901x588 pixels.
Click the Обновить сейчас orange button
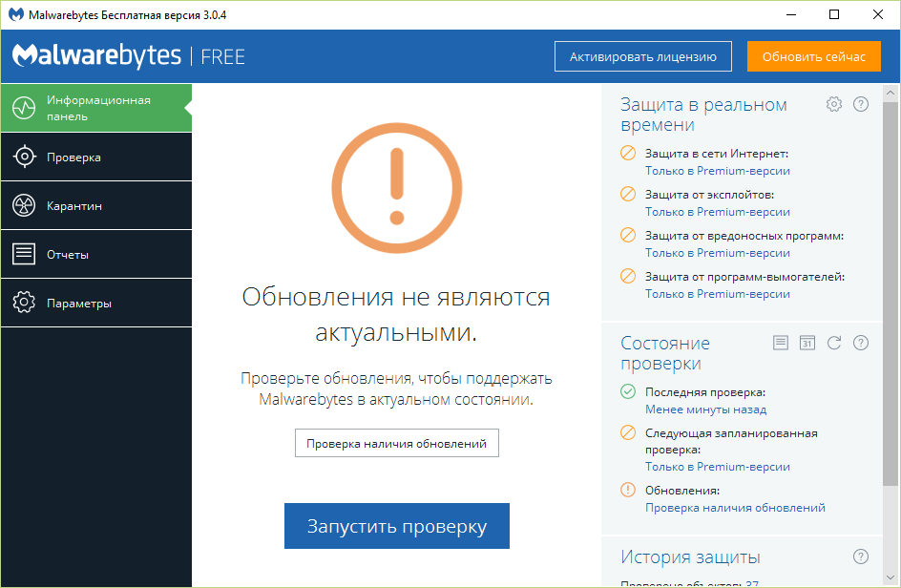click(813, 56)
